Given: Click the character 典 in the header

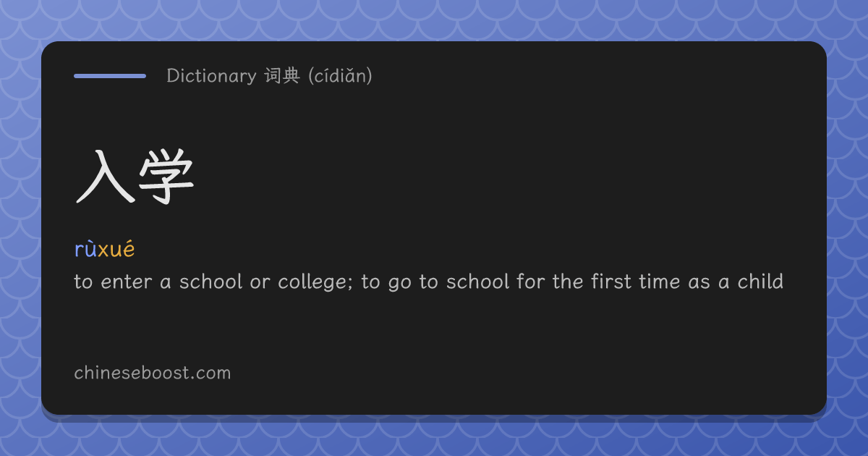Looking at the screenshot, I should point(292,75).
